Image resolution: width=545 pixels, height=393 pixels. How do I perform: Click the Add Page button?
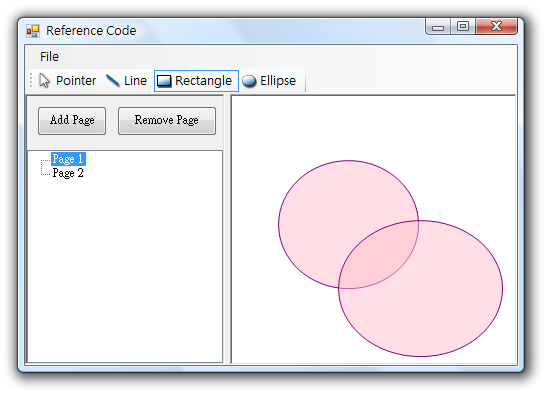tap(72, 120)
